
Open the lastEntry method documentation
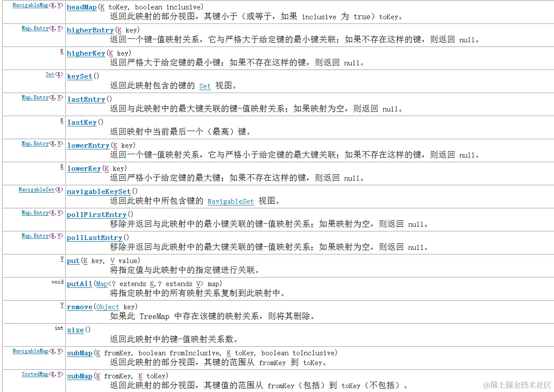coord(86,99)
